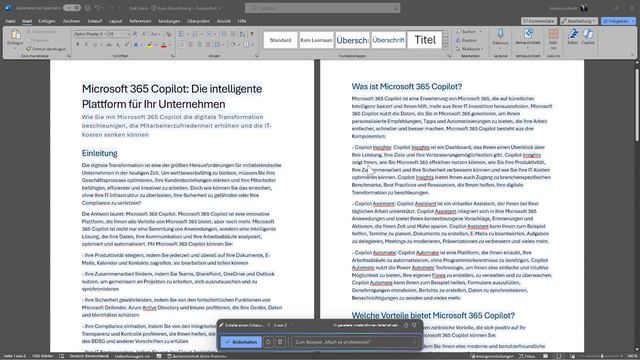Switch to Einfügen tab

47,21
